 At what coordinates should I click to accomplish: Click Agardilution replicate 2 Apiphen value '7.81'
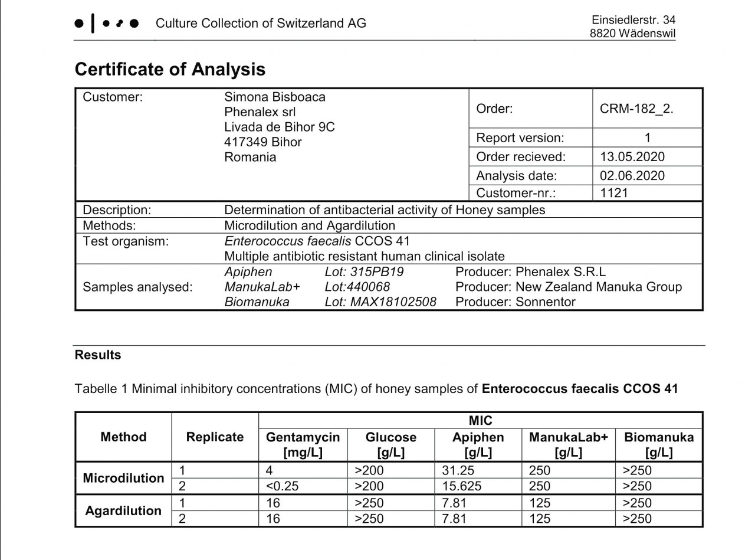pos(454,519)
